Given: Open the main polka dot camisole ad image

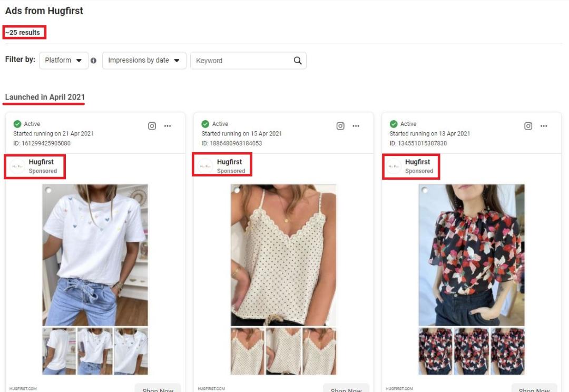Looking at the screenshot, I should click(x=283, y=255).
